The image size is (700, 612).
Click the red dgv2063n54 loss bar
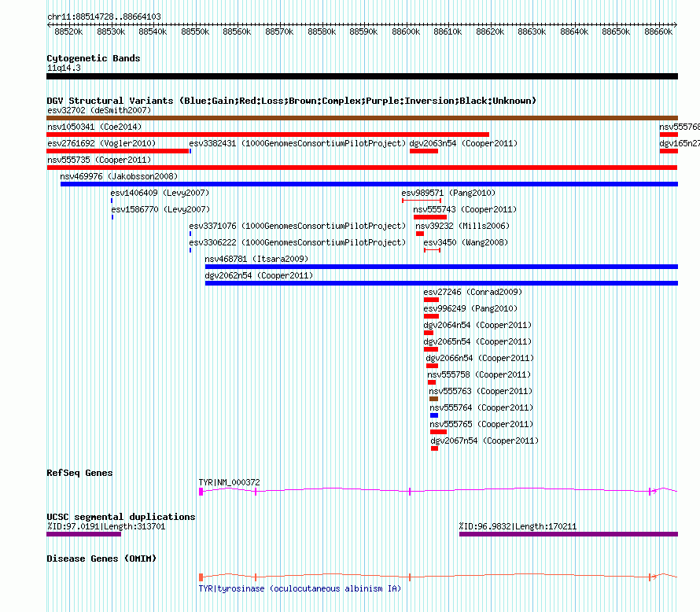424,151
